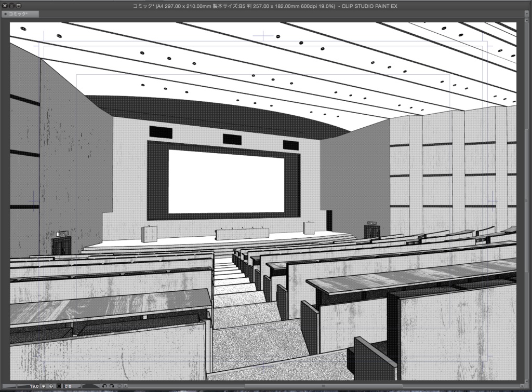This screenshot has height=392, width=532.
Task: Minimize the CLIP STUDIO PAINT window
Action: pyautogui.click(x=11, y=6)
